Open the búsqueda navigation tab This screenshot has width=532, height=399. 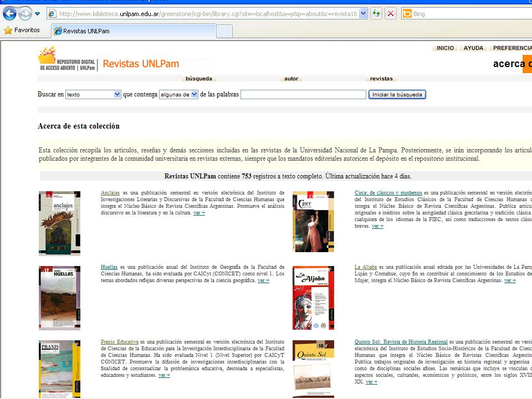pos(199,78)
